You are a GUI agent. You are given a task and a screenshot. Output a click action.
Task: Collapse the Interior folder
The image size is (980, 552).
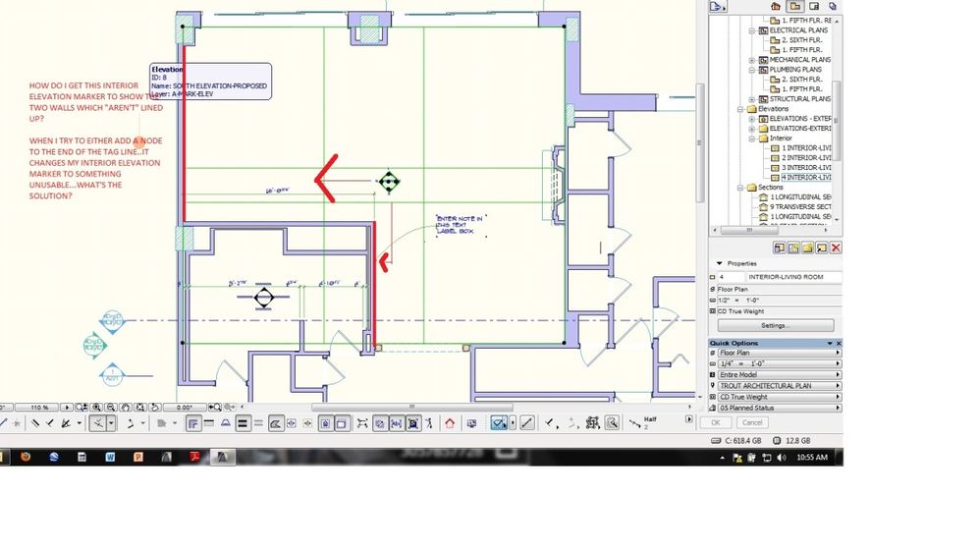[x=752, y=138]
